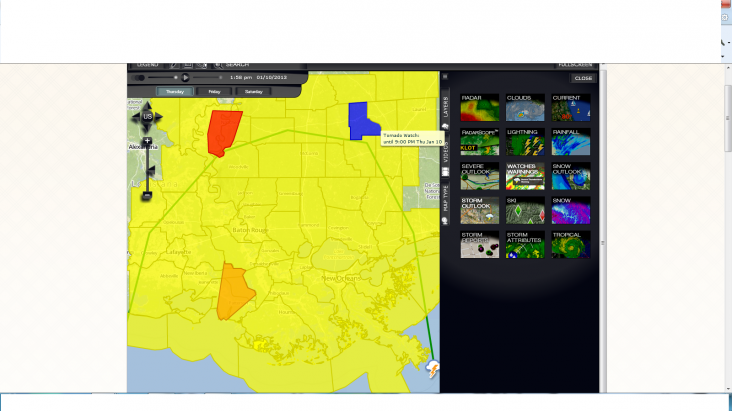Select the Storm Attributes layer
This screenshot has height=411, width=732.
(525, 245)
